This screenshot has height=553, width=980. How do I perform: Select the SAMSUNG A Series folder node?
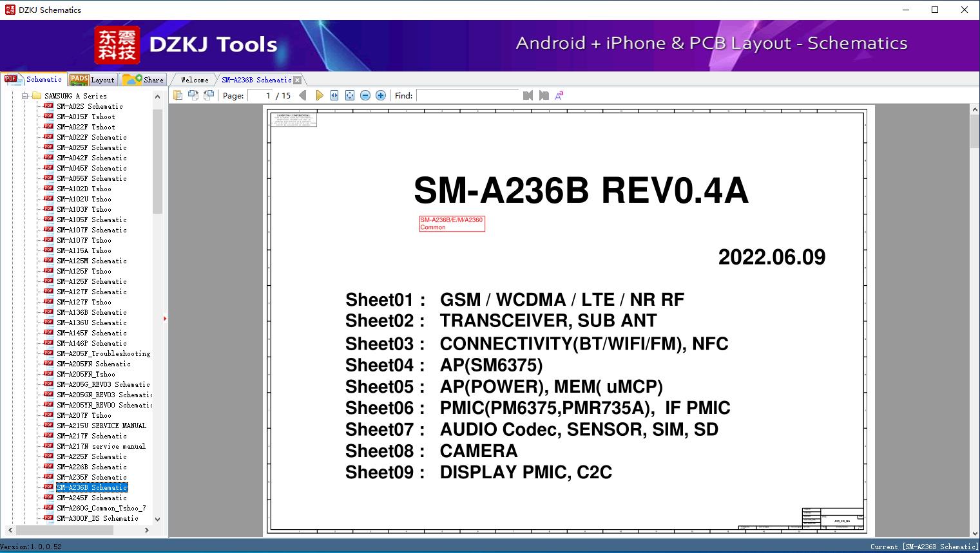coord(75,96)
